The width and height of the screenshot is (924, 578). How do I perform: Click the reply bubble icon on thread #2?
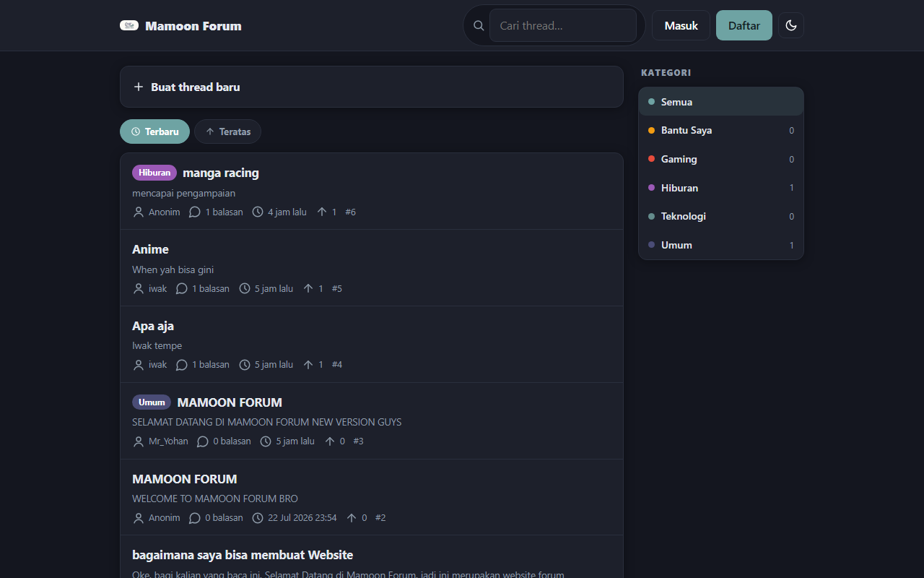point(195,518)
